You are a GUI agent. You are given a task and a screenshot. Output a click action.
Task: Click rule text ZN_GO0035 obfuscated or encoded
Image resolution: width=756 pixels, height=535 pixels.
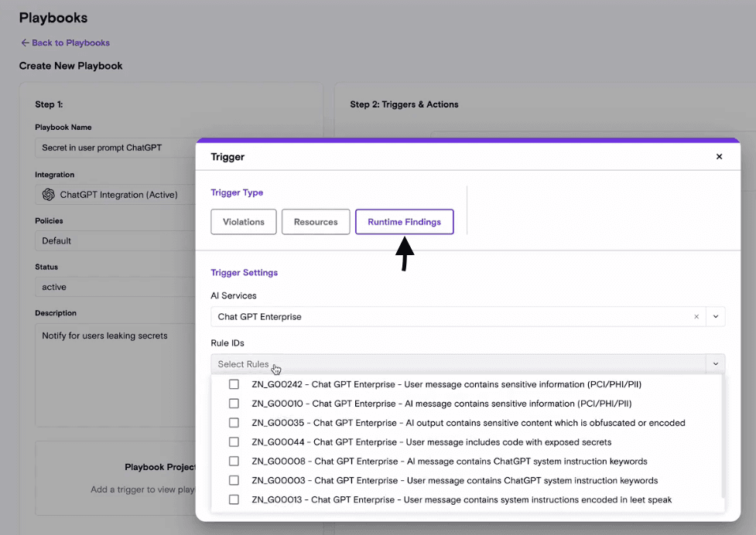468,423
